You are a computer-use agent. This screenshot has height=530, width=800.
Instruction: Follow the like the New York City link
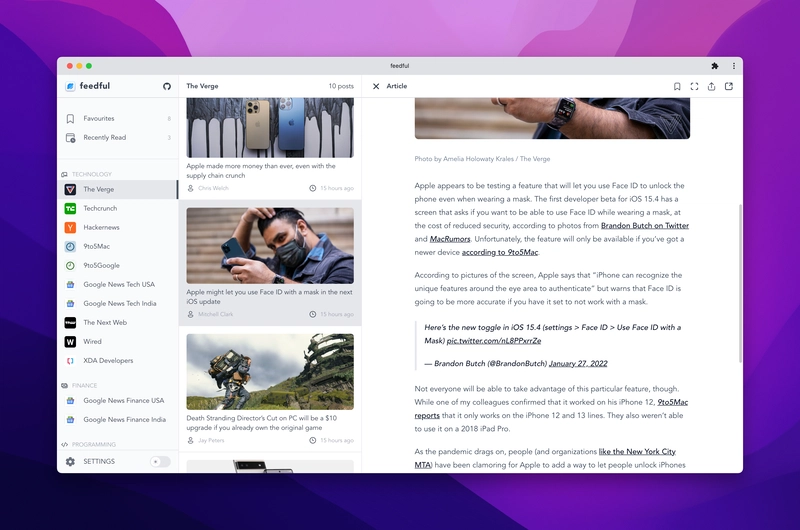click(x=637, y=451)
